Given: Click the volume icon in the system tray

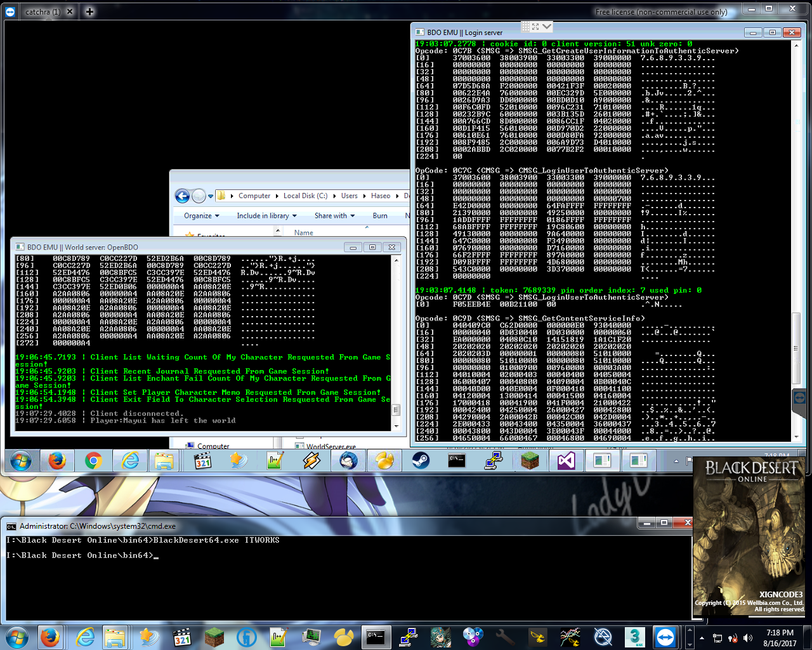Looking at the screenshot, I should [748, 638].
